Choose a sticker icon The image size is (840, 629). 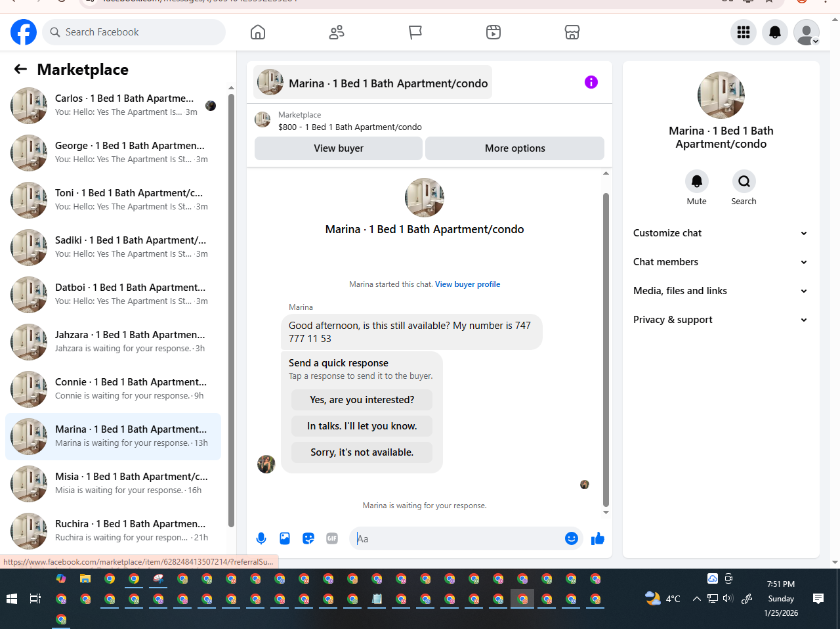coord(308,538)
